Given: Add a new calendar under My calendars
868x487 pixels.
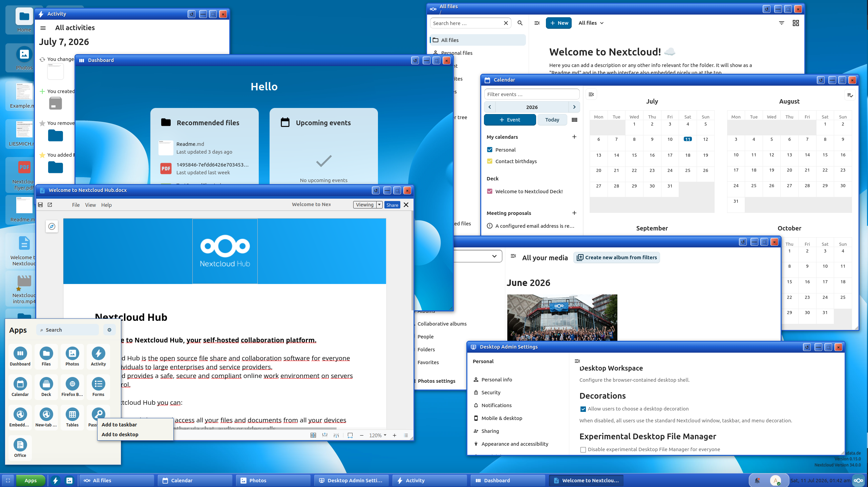Looking at the screenshot, I should pos(574,137).
